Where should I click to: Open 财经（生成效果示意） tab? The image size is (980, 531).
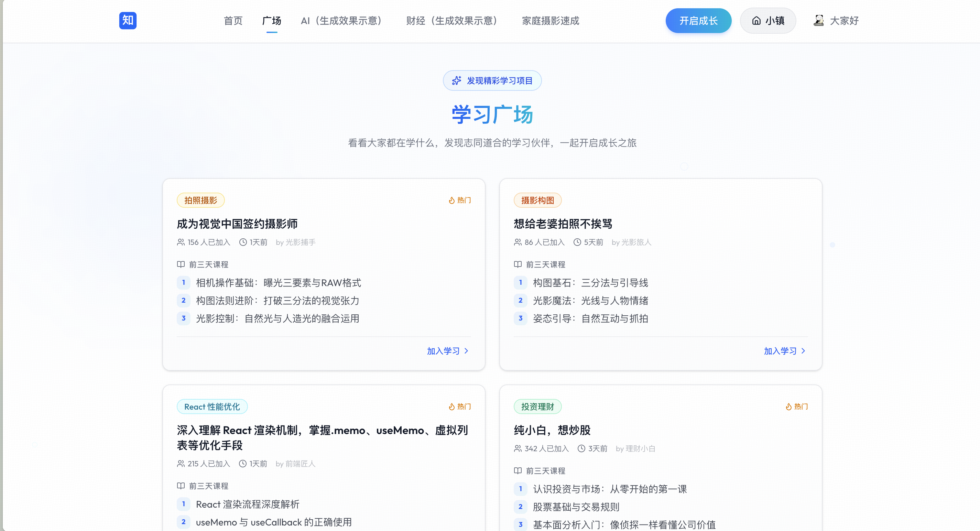coord(451,21)
